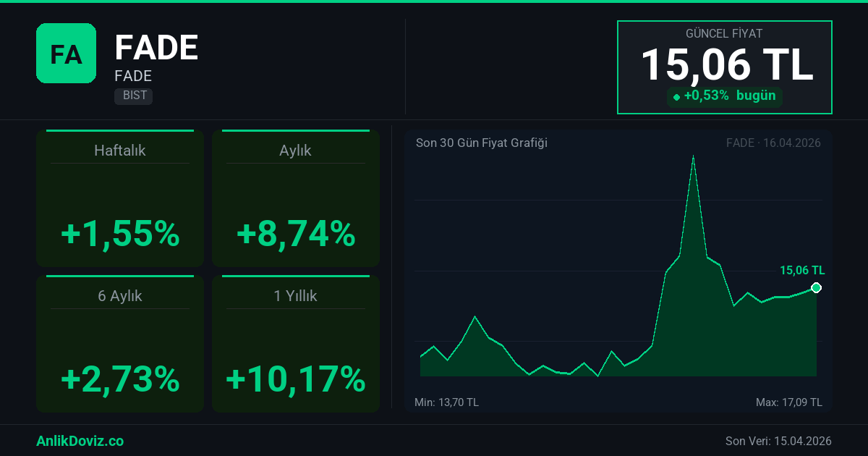The height and width of the screenshot is (456, 868).
Task: Click the Son 30 Gün Fiyat Grafiği title
Action: tap(481, 143)
